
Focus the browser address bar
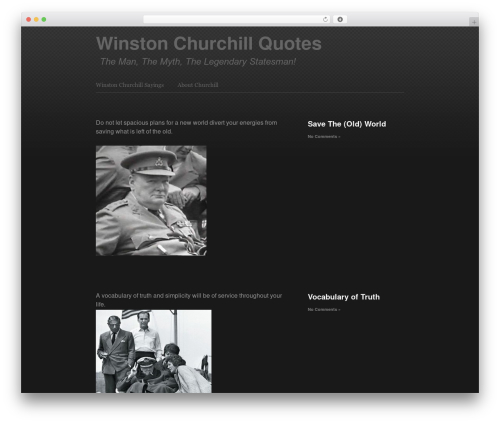[x=237, y=19]
